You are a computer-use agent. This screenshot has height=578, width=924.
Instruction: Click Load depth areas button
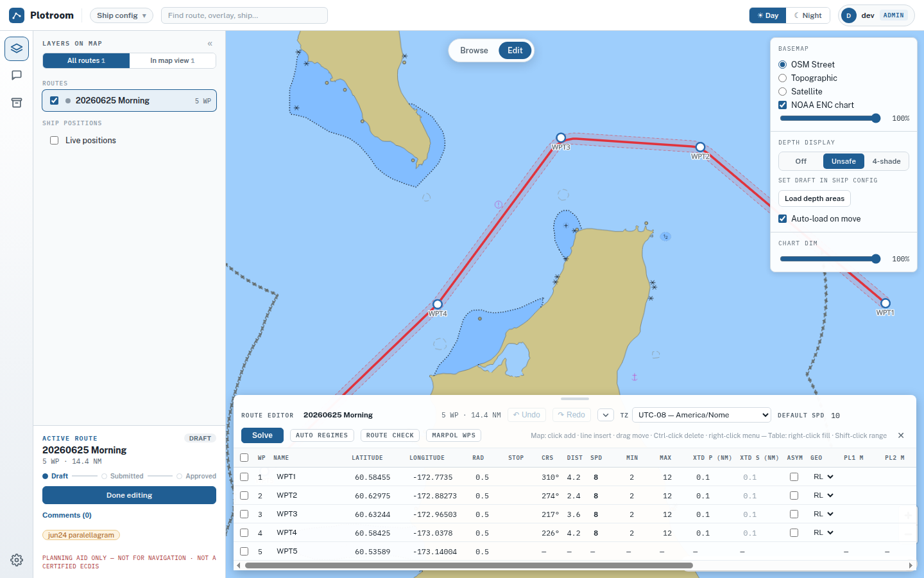(x=814, y=198)
